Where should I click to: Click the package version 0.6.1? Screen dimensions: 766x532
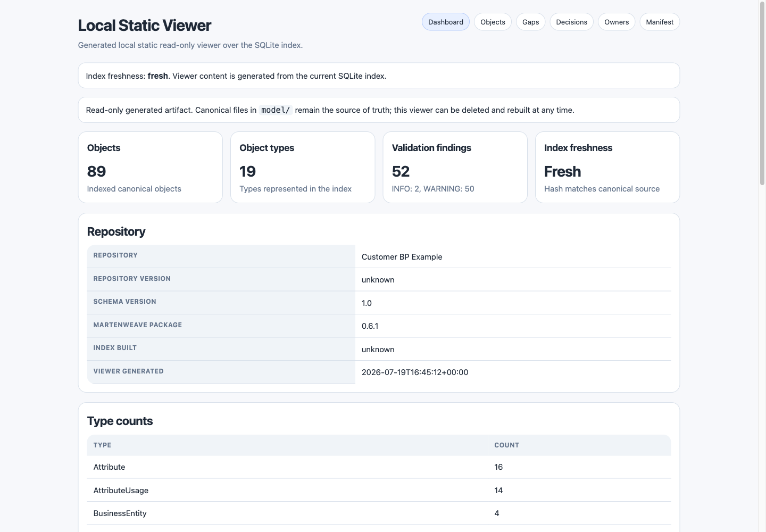(x=370, y=326)
